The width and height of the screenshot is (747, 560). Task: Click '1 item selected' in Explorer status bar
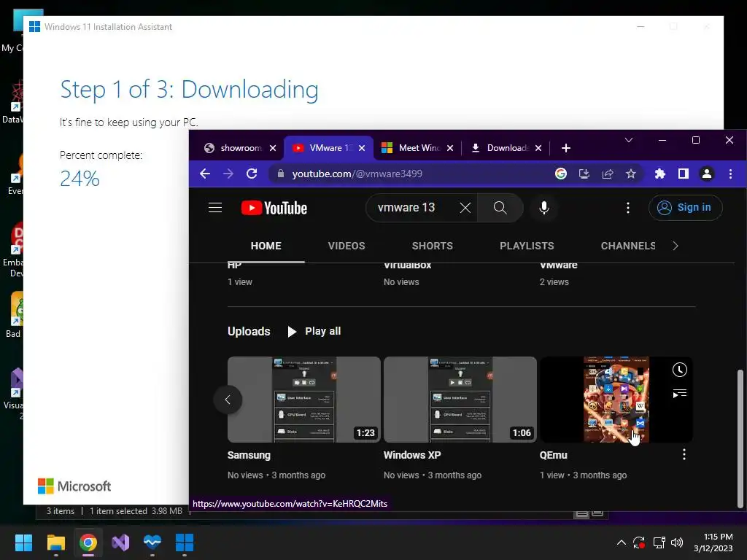pos(118,511)
